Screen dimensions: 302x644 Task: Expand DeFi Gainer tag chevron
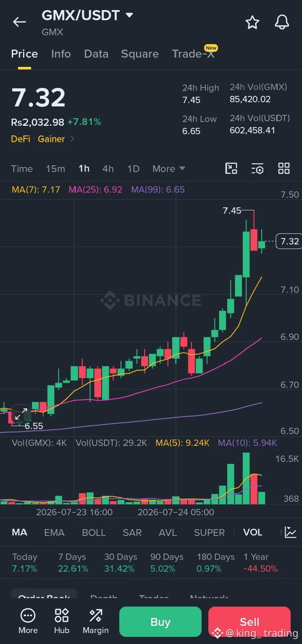(x=72, y=138)
